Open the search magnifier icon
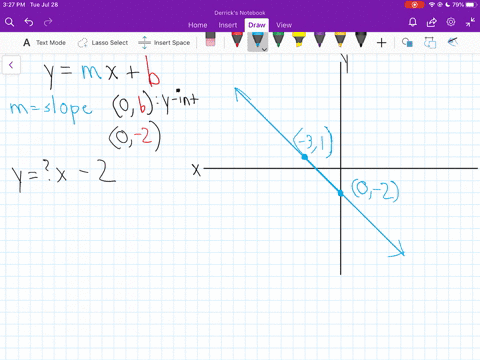The width and height of the screenshot is (480, 360). pos(9,22)
